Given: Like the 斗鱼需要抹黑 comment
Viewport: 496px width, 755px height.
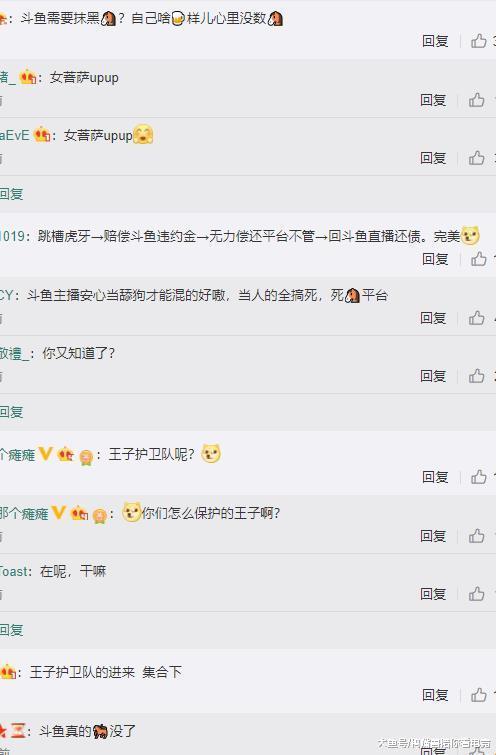Looking at the screenshot, I should click(x=478, y=41).
